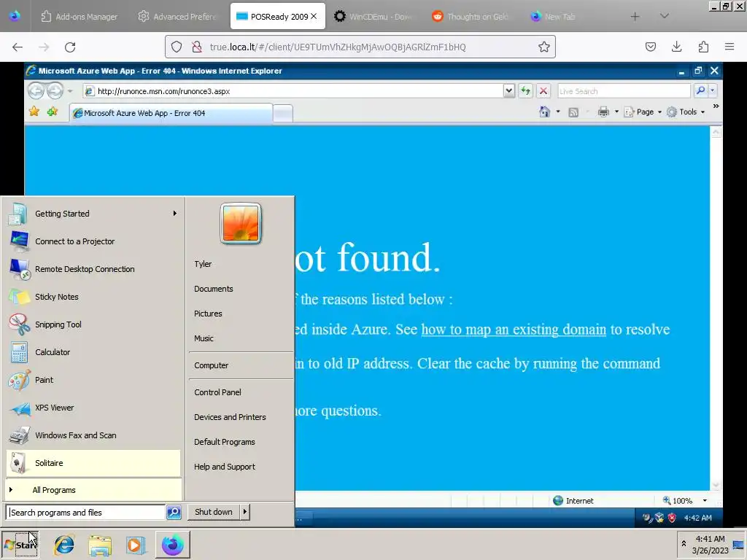Viewport: 747px width, 560px height.
Task: Click IE refresh button
Action: coord(525,90)
